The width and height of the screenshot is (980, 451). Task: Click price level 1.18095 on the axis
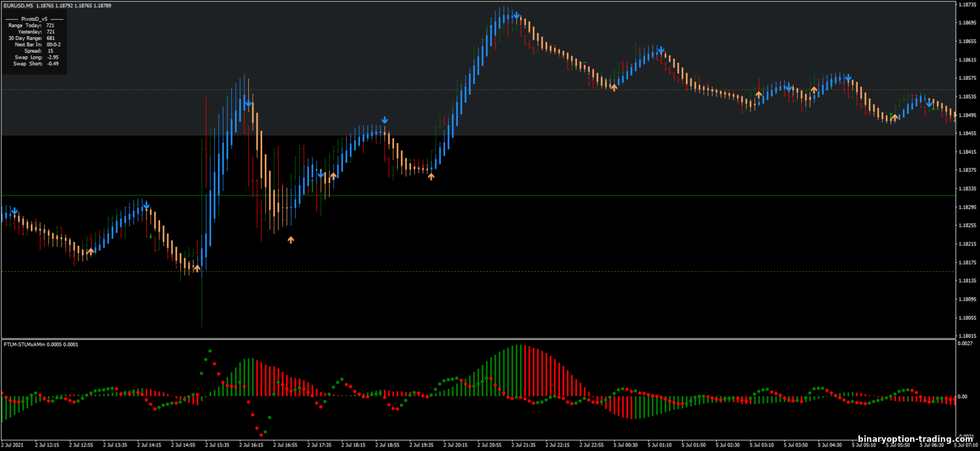[967, 299]
